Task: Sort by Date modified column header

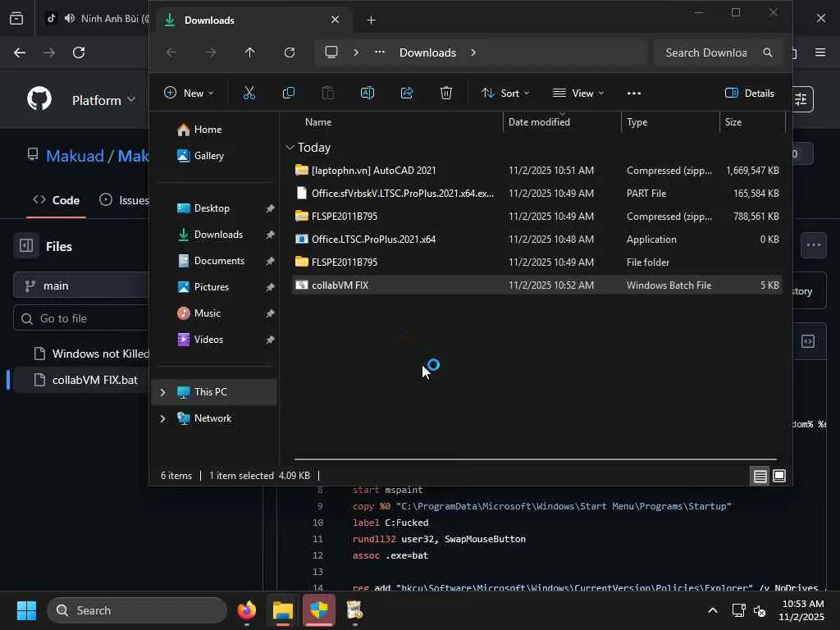Action: (x=539, y=122)
